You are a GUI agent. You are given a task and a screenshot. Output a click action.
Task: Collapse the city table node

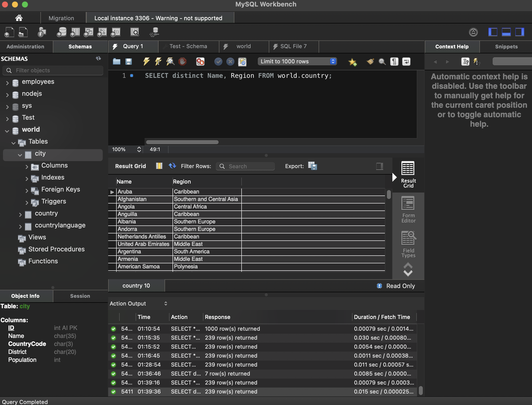(x=20, y=155)
